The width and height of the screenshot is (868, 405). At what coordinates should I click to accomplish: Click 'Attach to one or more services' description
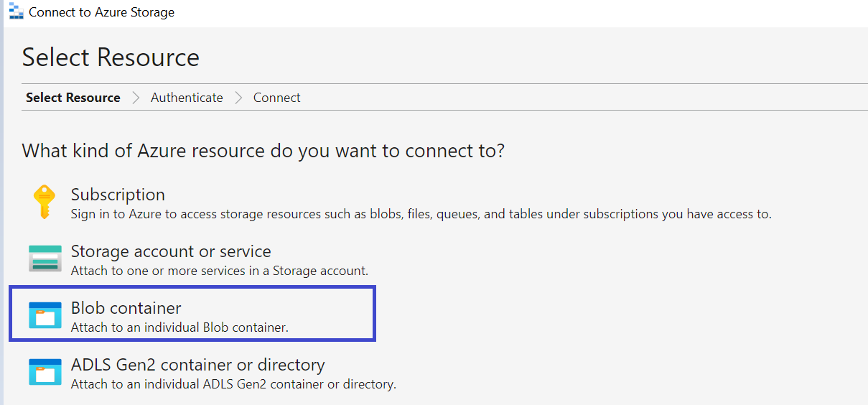point(220,271)
